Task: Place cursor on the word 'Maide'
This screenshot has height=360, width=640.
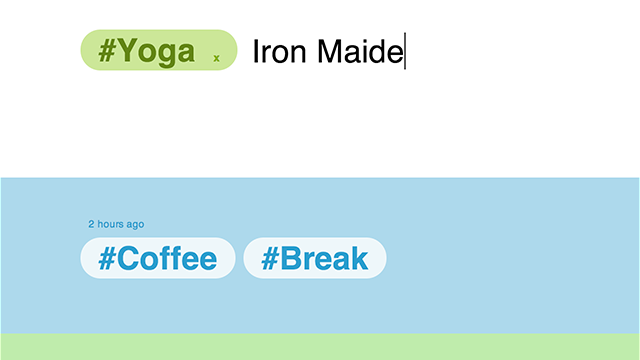Action: pyautogui.click(x=360, y=51)
